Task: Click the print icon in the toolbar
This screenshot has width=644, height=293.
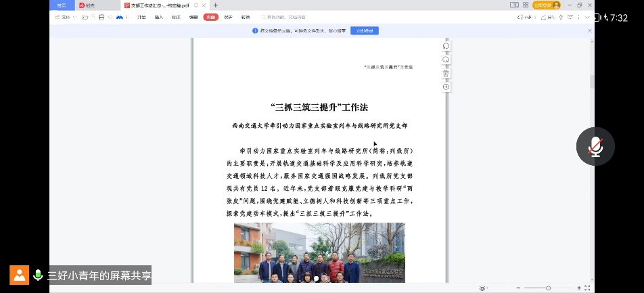Action: click(101, 17)
